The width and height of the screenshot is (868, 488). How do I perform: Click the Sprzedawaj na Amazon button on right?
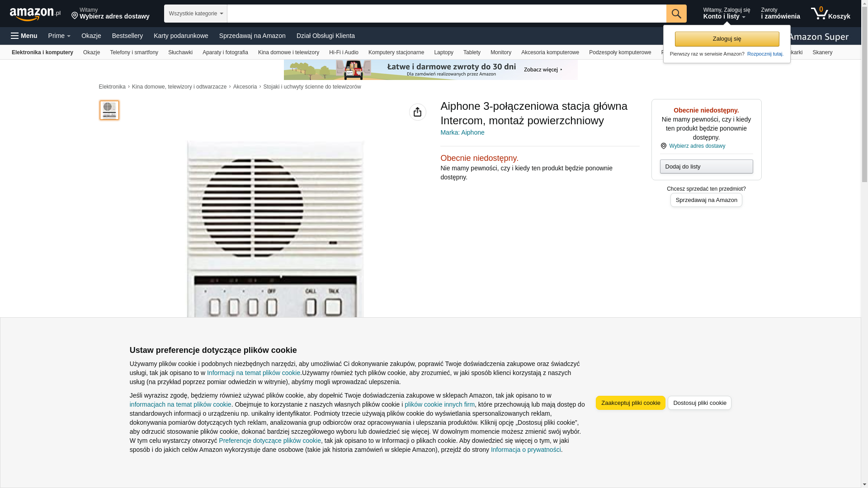706,200
